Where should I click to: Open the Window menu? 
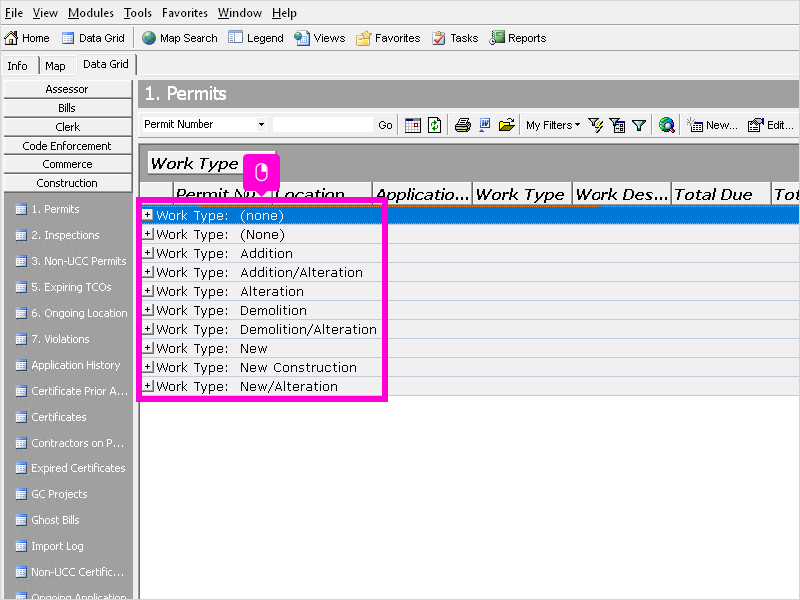pos(239,13)
